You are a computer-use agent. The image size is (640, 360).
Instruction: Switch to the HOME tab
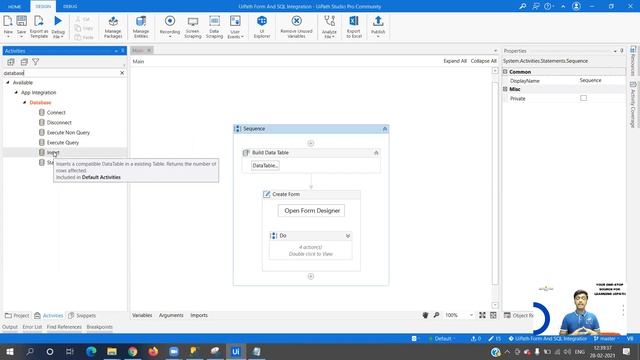[14, 7]
